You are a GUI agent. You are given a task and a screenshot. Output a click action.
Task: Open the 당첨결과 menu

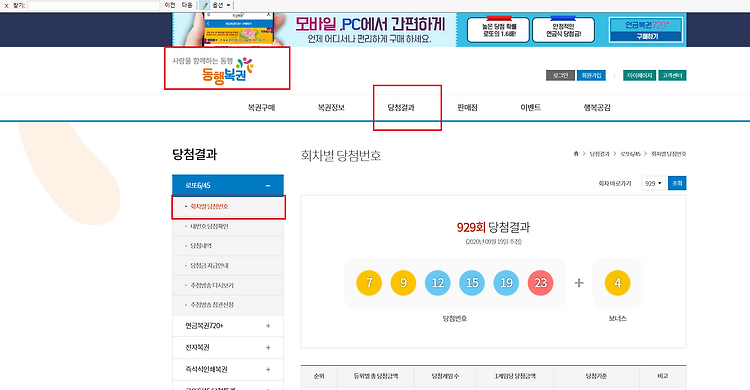[401, 108]
